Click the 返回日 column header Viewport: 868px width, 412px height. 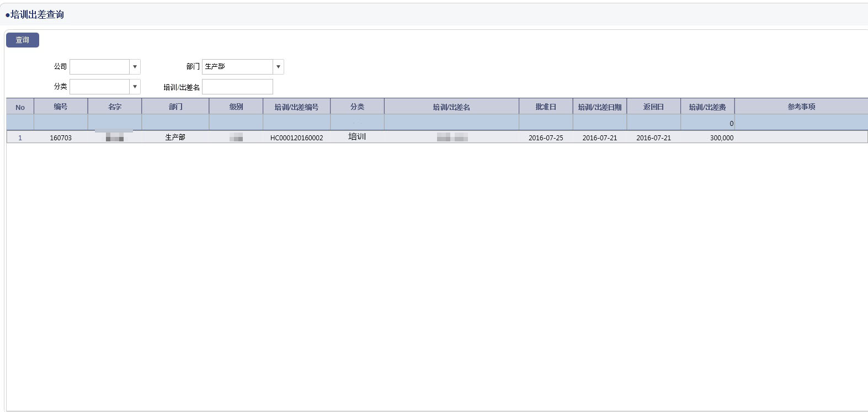coord(653,107)
